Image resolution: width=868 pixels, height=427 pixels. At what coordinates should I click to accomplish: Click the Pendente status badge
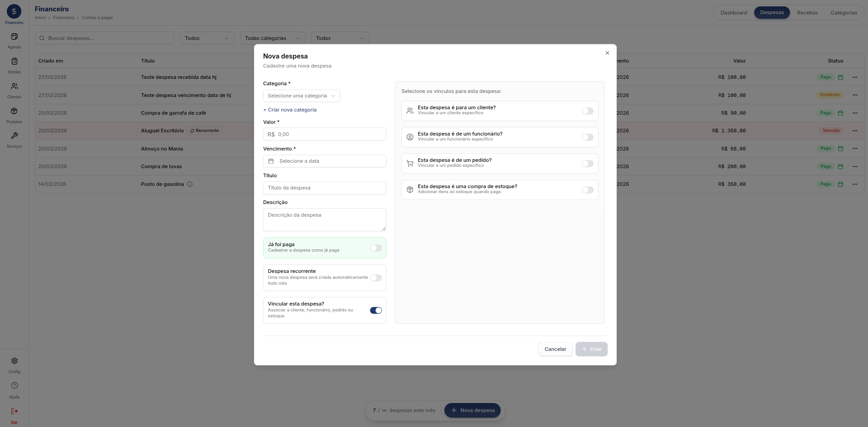830,95
